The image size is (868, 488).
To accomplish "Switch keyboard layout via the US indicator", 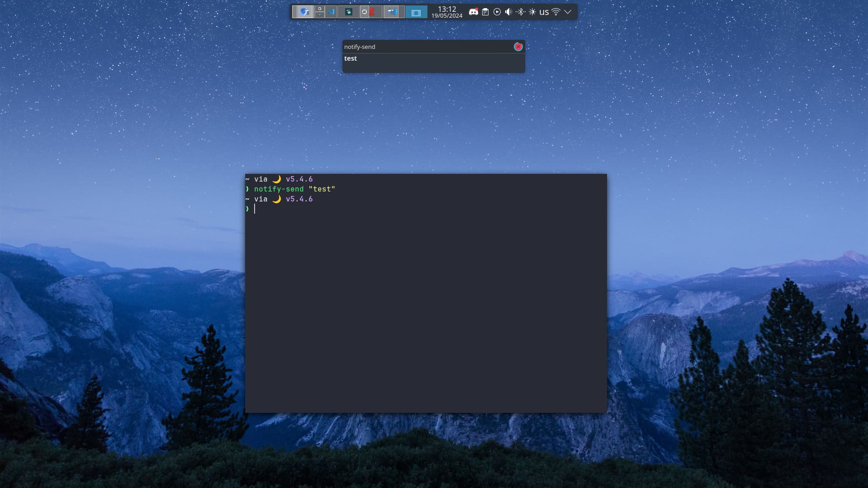I will coord(544,12).
